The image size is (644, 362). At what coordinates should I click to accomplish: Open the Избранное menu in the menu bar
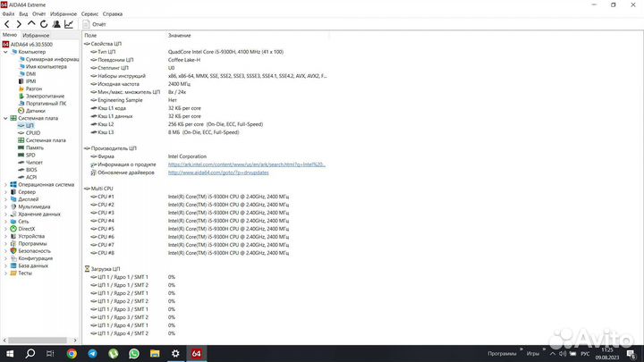pyautogui.click(x=64, y=14)
